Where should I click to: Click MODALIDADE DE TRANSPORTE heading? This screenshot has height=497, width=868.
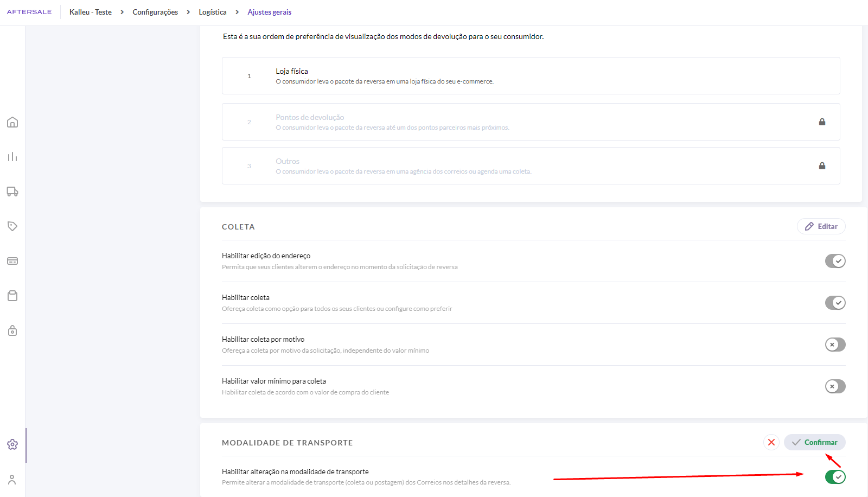288,443
